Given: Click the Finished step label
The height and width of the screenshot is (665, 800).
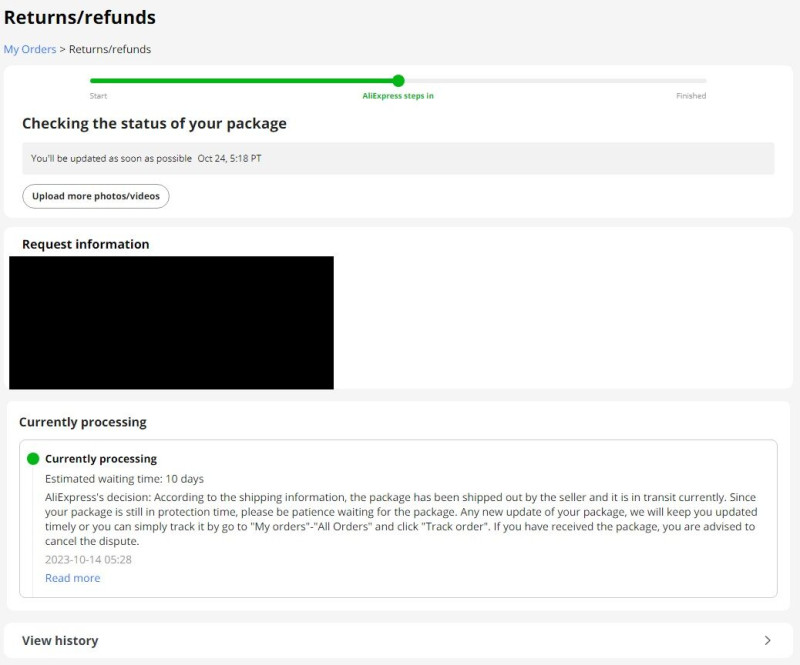Looking at the screenshot, I should coord(691,96).
